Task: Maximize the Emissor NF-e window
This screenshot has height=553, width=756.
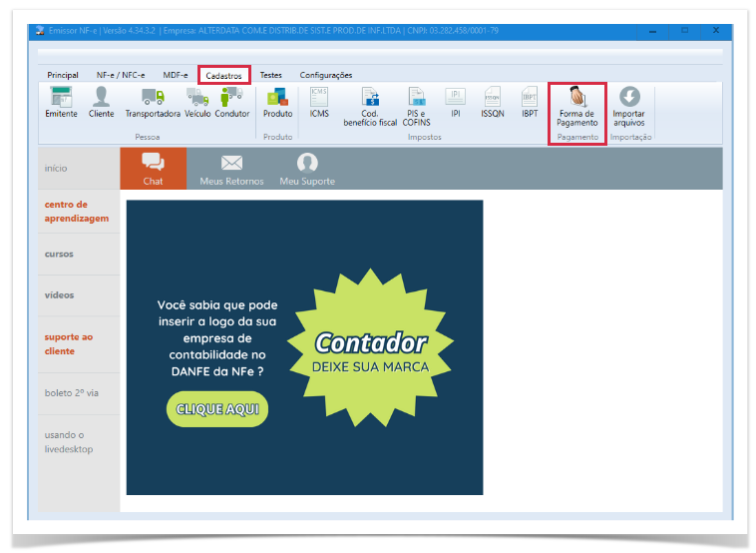Action: point(684,30)
